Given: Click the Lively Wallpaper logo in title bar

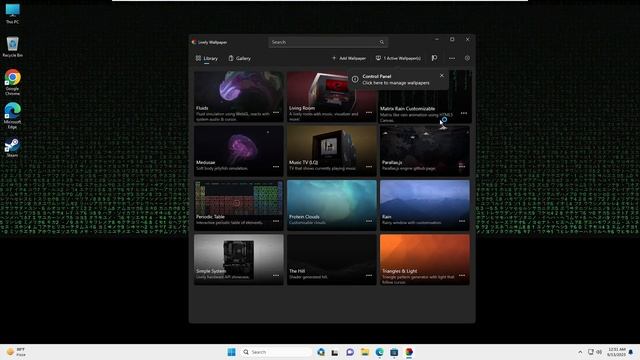Looking at the screenshot, I should tap(194, 42).
